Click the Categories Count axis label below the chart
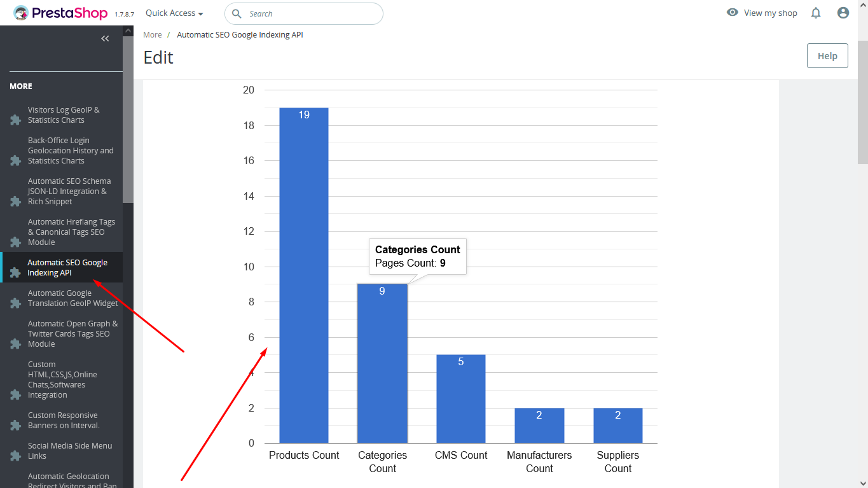868x488 pixels. [x=382, y=462]
